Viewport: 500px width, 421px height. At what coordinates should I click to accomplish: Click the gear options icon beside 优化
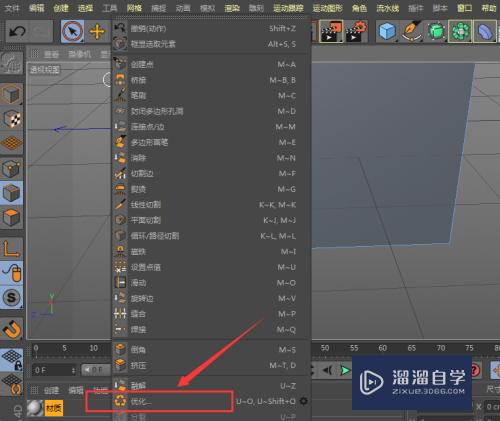click(303, 401)
